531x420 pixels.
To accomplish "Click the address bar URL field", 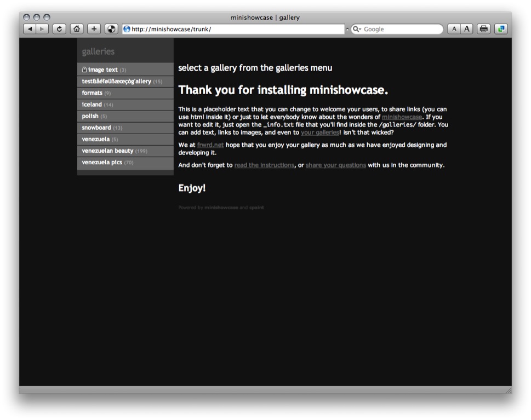I will 233,29.
